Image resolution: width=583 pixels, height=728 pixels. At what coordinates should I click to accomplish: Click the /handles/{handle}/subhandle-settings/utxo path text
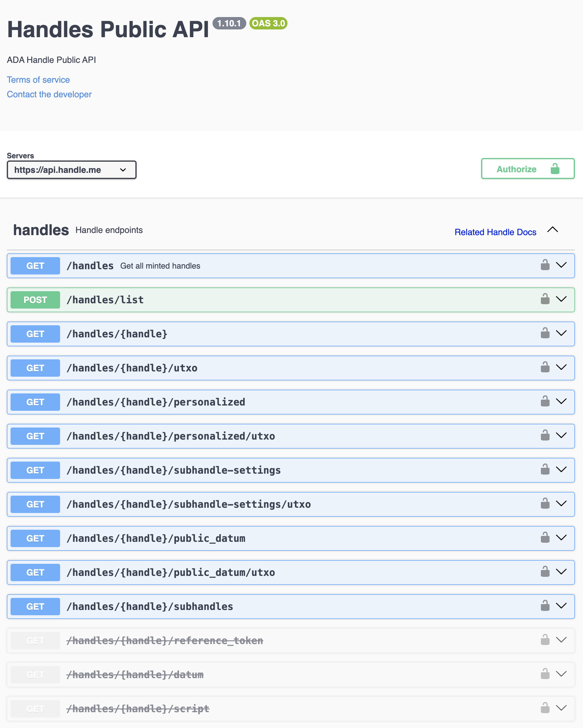click(189, 504)
